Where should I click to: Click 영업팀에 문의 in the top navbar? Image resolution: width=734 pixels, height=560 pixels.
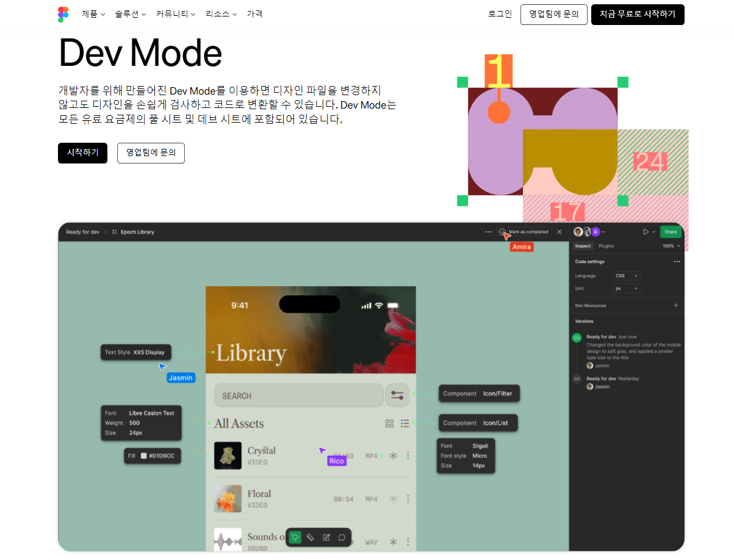point(554,15)
